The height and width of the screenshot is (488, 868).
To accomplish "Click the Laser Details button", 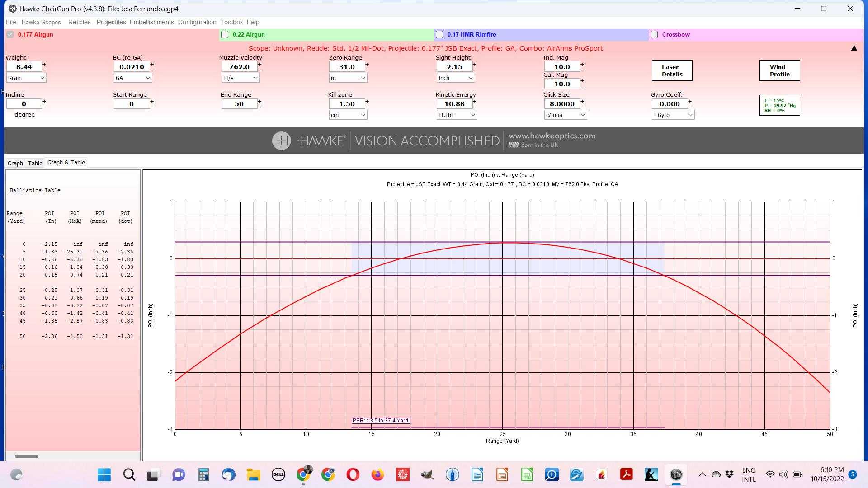I will tap(672, 71).
